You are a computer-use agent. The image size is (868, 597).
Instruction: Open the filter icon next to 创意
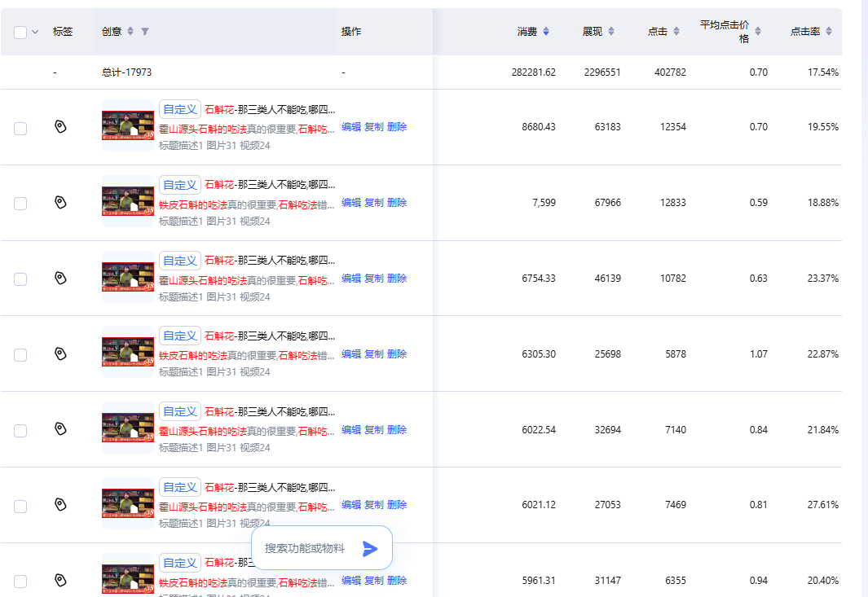tap(145, 32)
